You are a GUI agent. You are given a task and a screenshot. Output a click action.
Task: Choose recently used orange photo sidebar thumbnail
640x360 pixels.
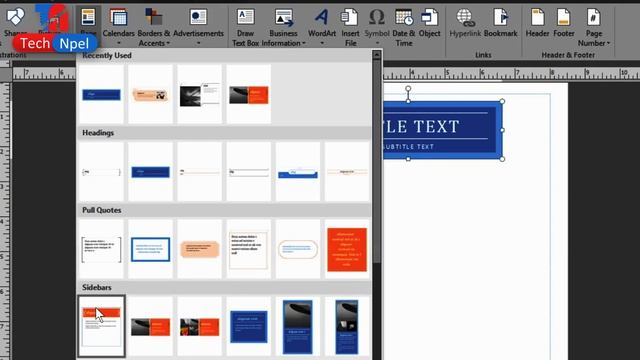pyautogui.click(x=249, y=94)
